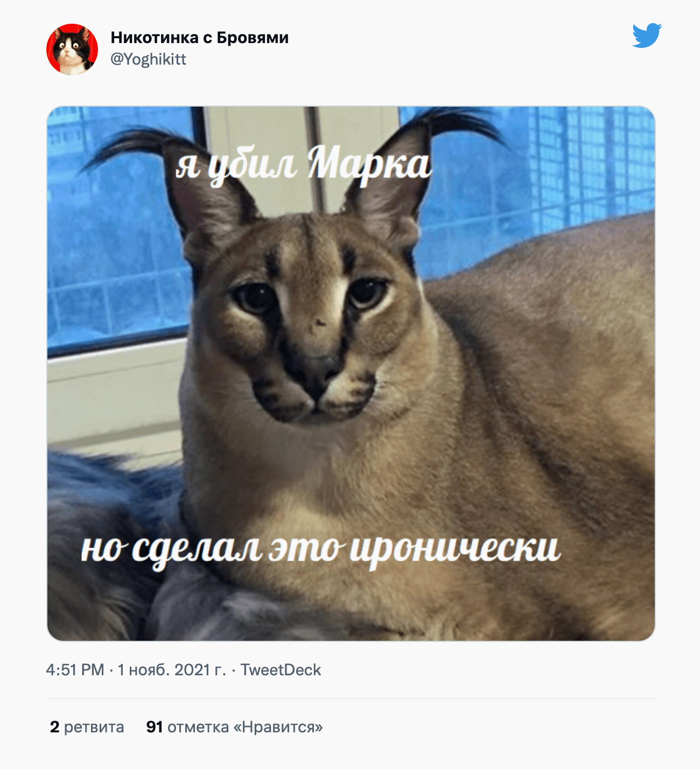View the 91 отметка «Нравится» list
Image resolution: width=700 pixels, height=769 pixels.
[x=234, y=727]
